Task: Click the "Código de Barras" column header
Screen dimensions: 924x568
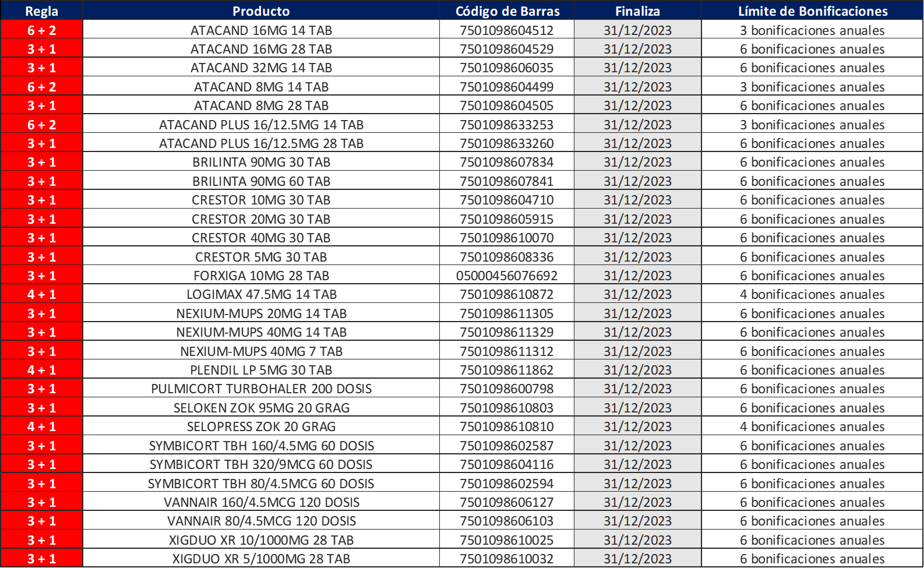Action: point(507,11)
